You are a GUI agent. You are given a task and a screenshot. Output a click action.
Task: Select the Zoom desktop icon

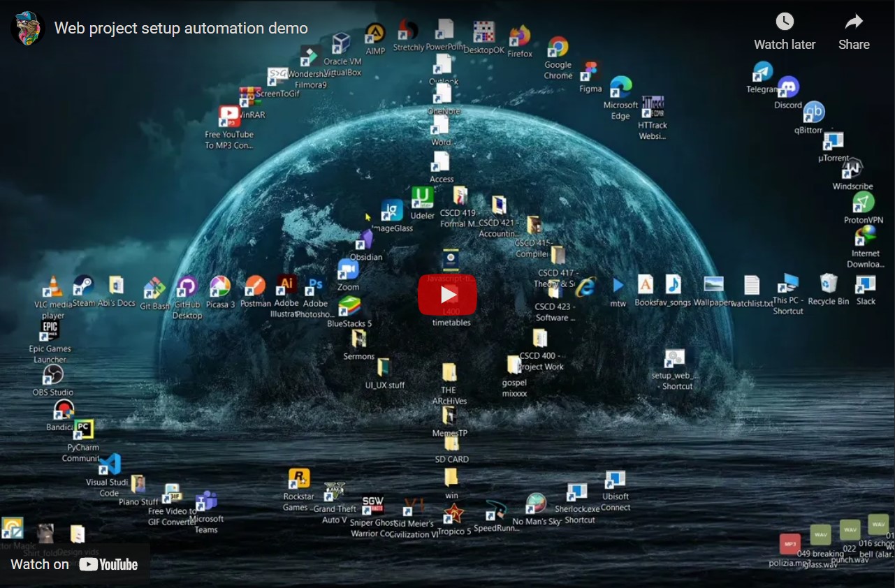click(348, 270)
